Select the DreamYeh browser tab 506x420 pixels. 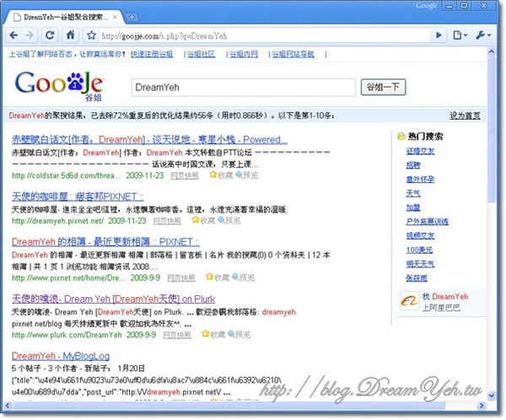65,18
